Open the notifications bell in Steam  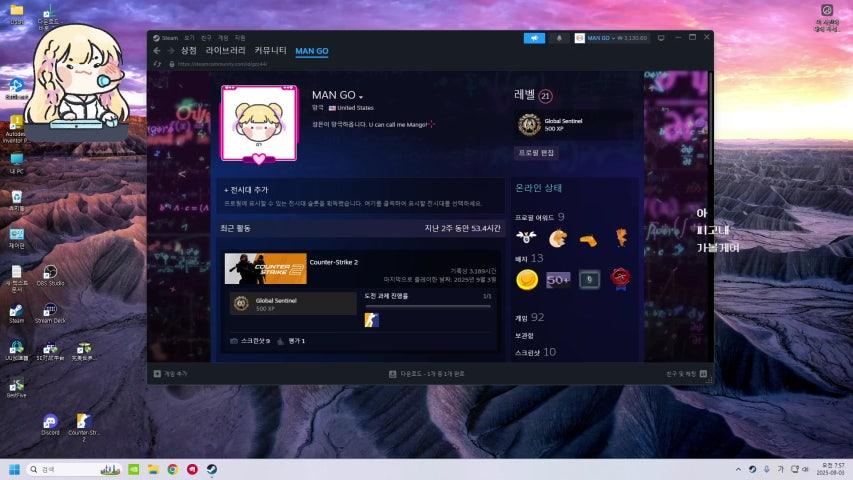click(559, 38)
